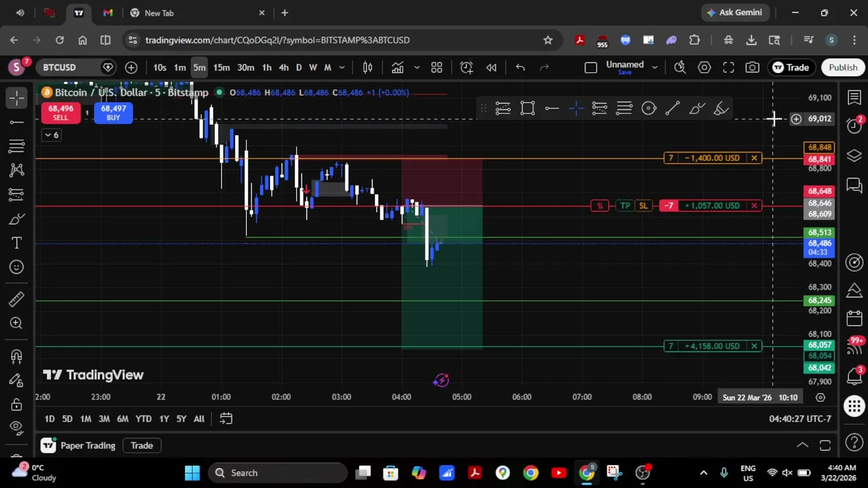The width and height of the screenshot is (868, 488).
Task: Cancel the -1,400.00 USD stop order
Action: coord(754,158)
